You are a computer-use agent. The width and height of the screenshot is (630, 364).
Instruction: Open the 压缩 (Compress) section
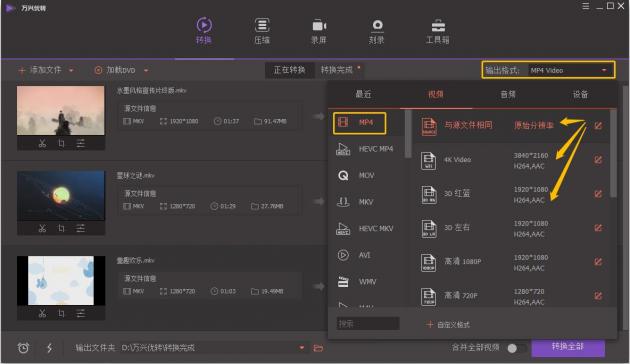pos(262,31)
